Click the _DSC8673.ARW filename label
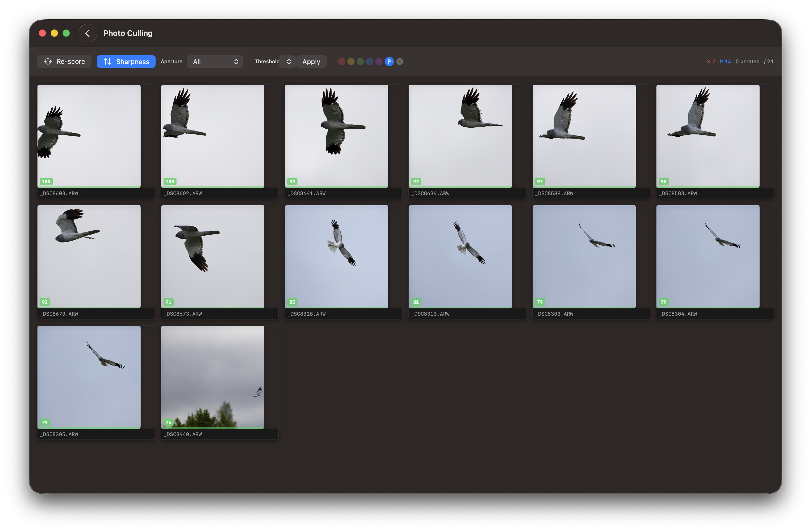 coord(183,314)
